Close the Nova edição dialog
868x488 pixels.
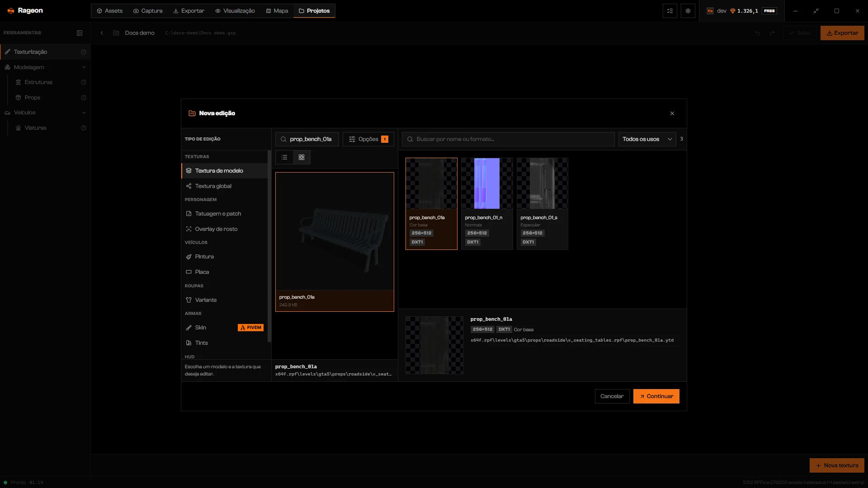[672, 113]
